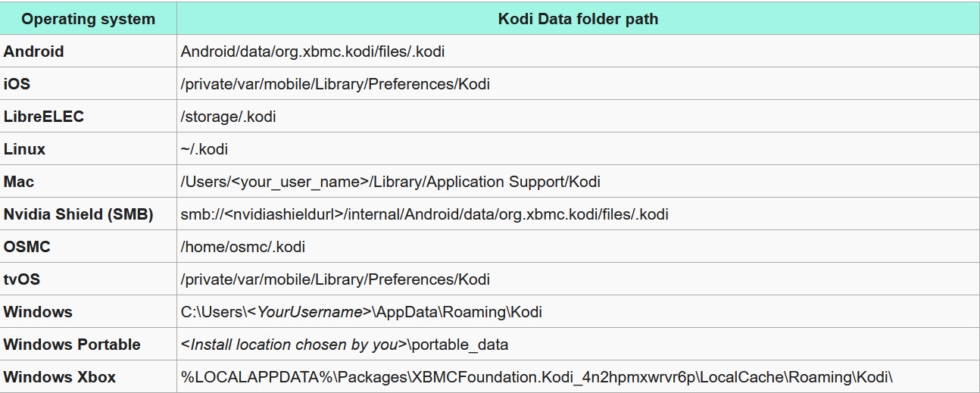980x393 pixels.
Task: Click the Windows Portable portable_data path
Action: click(345, 345)
